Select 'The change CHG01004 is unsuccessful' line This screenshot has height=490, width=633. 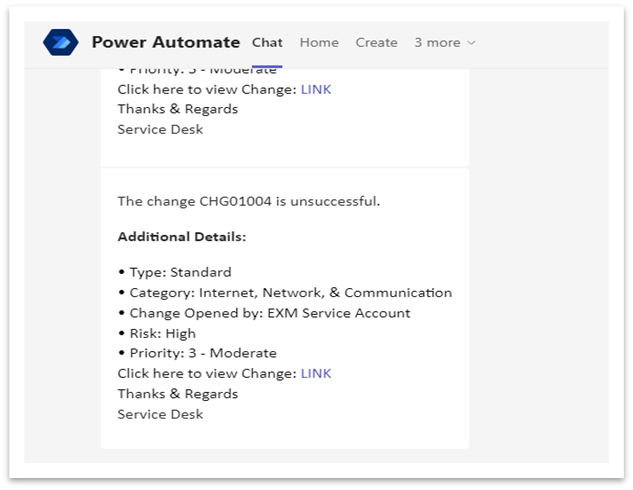click(249, 201)
